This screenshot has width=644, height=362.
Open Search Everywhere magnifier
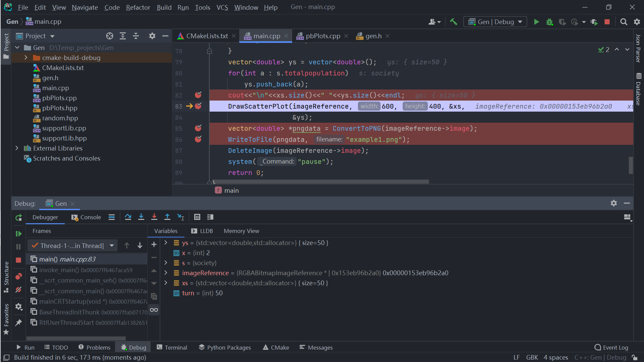624,22
